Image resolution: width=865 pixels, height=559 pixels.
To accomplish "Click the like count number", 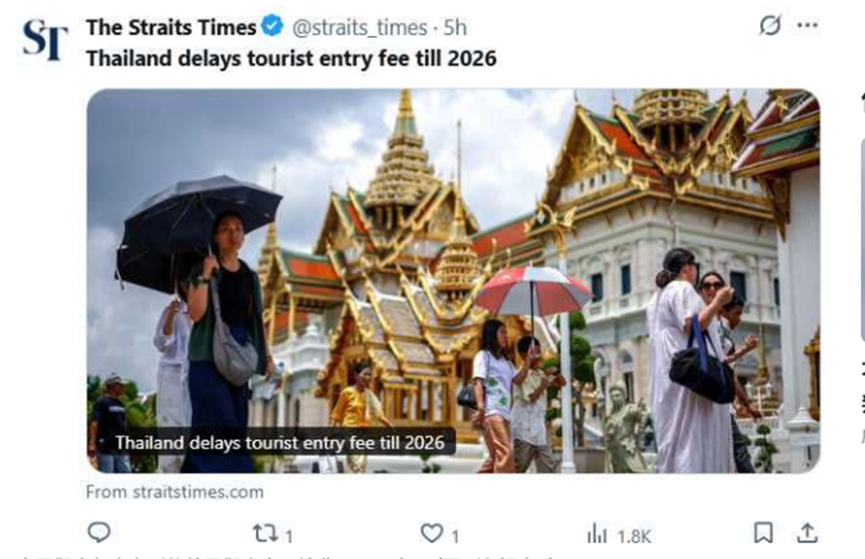I will pos(455,536).
